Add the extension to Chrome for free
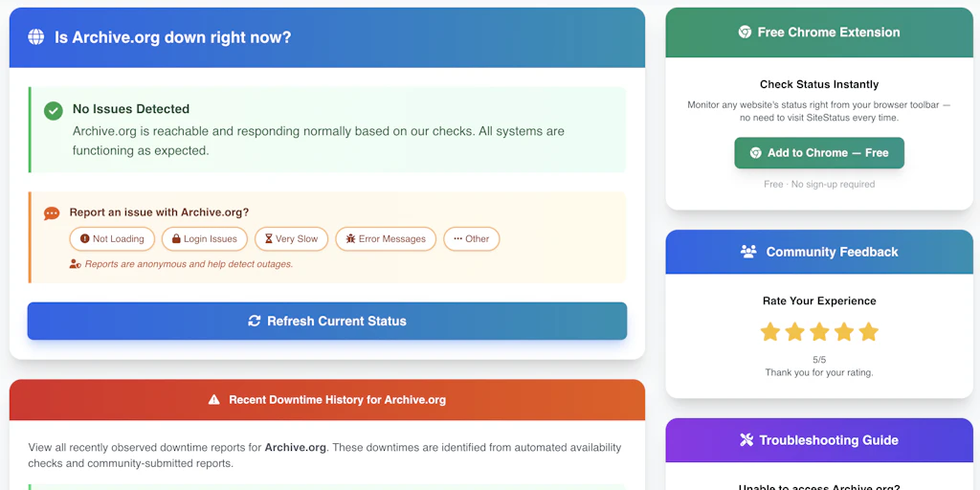Image resolution: width=980 pixels, height=490 pixels. coord(819,153)
